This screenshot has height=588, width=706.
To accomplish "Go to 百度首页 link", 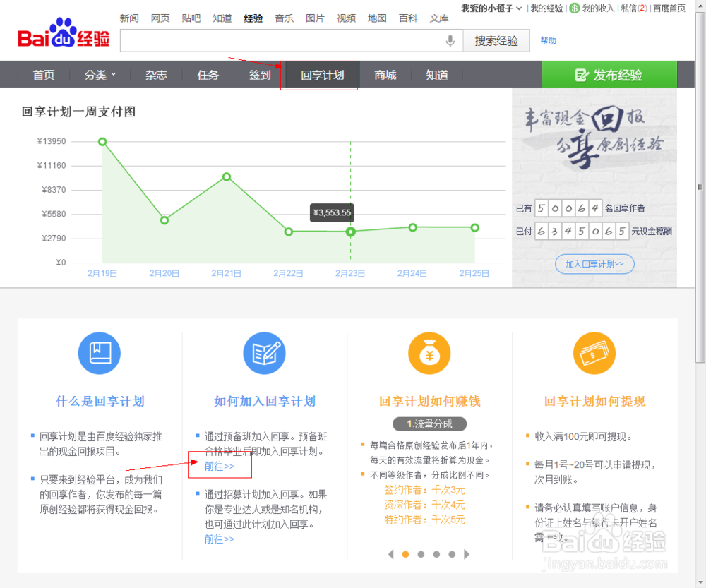I will (669, 8).
